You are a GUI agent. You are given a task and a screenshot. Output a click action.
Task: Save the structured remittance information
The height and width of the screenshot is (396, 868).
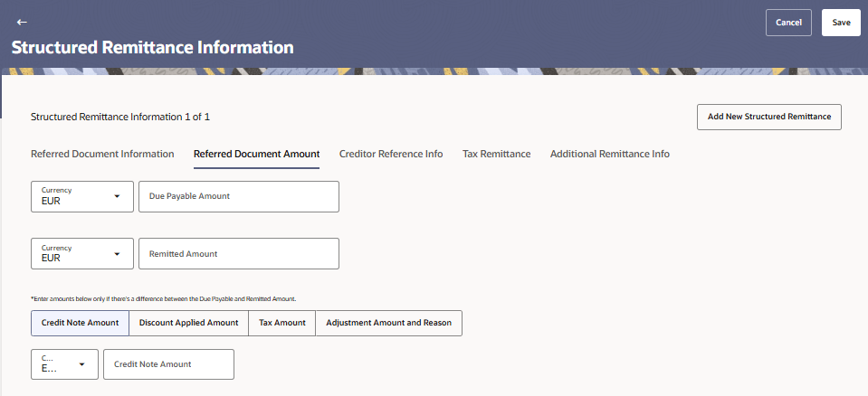coord(841,23)
